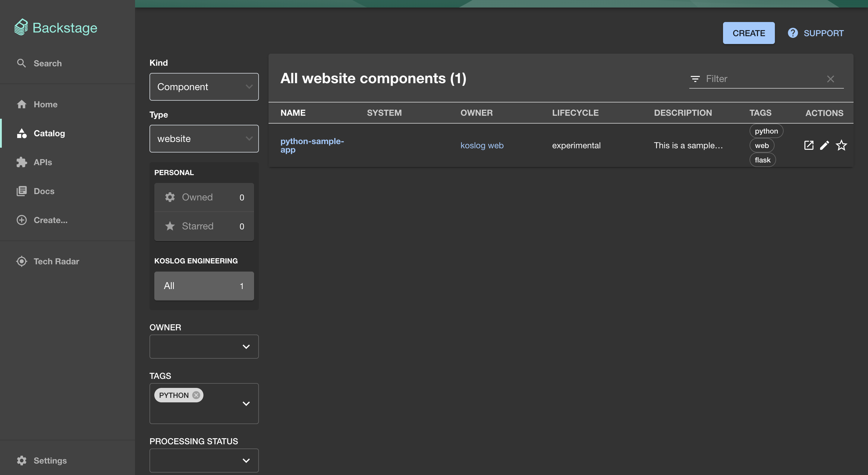Click the 'All website components (1)' title
The width and height of the screenshot is (868, 475).
[x=373, y=78]
